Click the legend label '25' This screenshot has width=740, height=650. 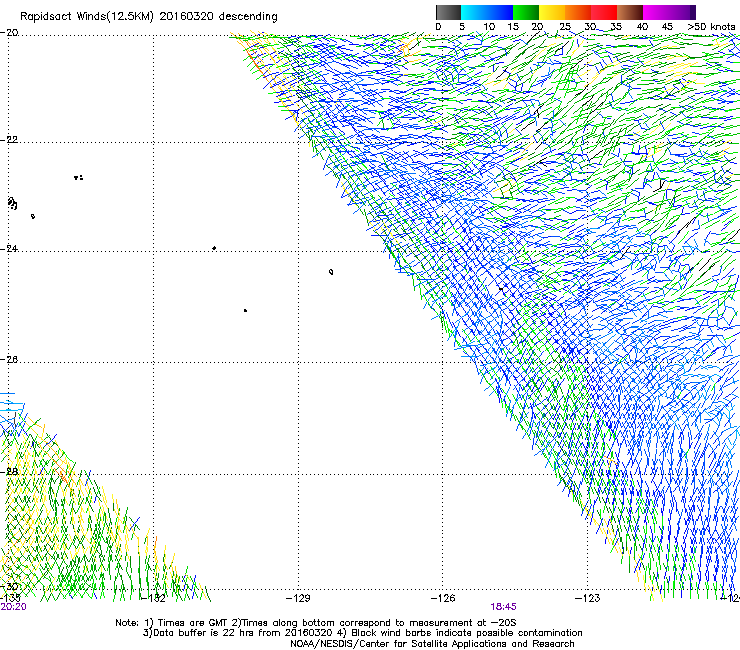[x=564, y=27]
